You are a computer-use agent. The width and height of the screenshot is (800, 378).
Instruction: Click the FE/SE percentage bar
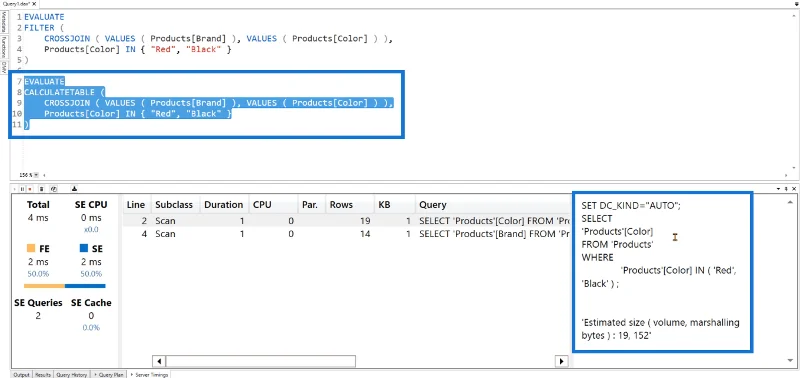click(x=64, y=286)
